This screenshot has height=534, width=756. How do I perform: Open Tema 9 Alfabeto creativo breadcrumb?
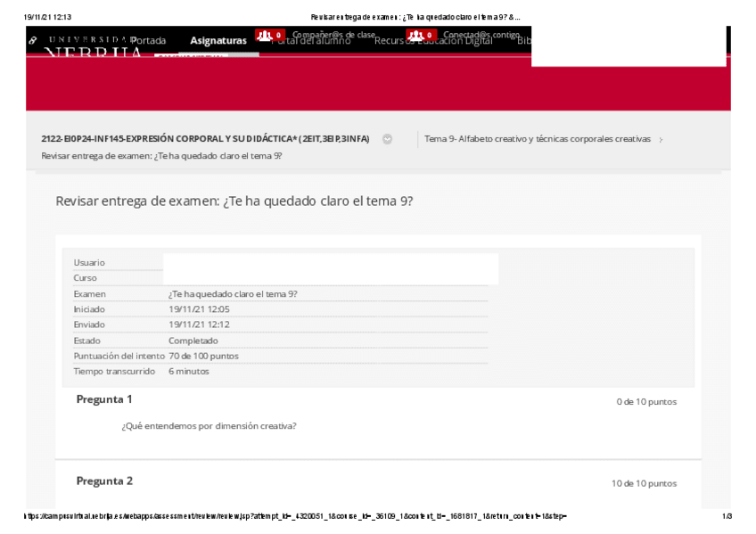coord(538,139)
